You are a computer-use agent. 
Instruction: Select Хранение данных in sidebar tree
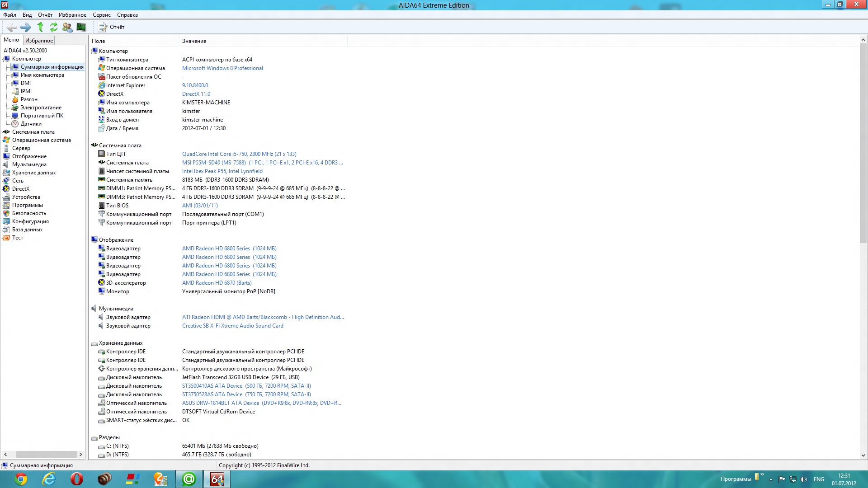[x=34, y=173]
